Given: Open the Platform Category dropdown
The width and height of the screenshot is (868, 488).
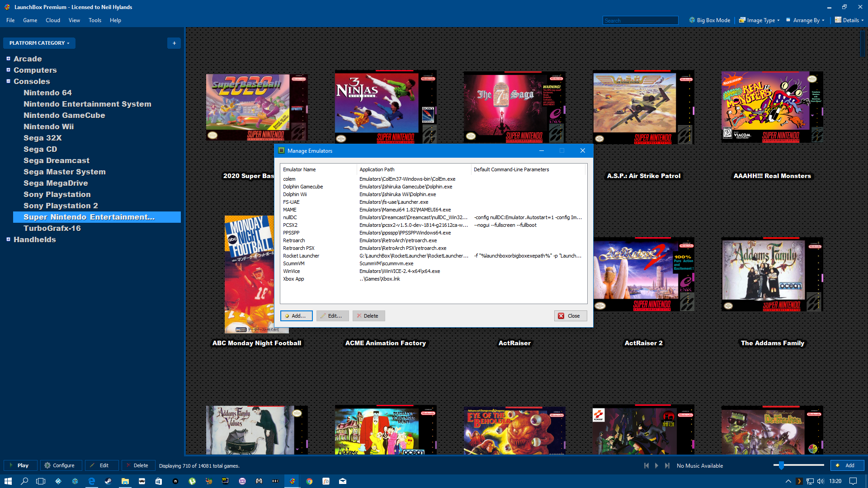Looking at the screenshot, I should click(39, 43).
